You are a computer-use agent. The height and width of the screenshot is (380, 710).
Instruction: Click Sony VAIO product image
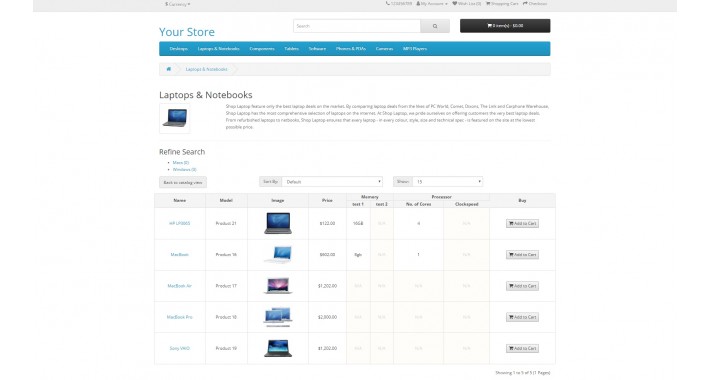point(278,348)
